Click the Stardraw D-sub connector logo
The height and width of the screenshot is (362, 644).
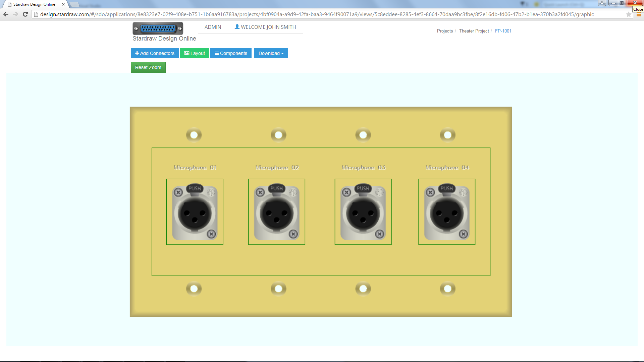158,28
